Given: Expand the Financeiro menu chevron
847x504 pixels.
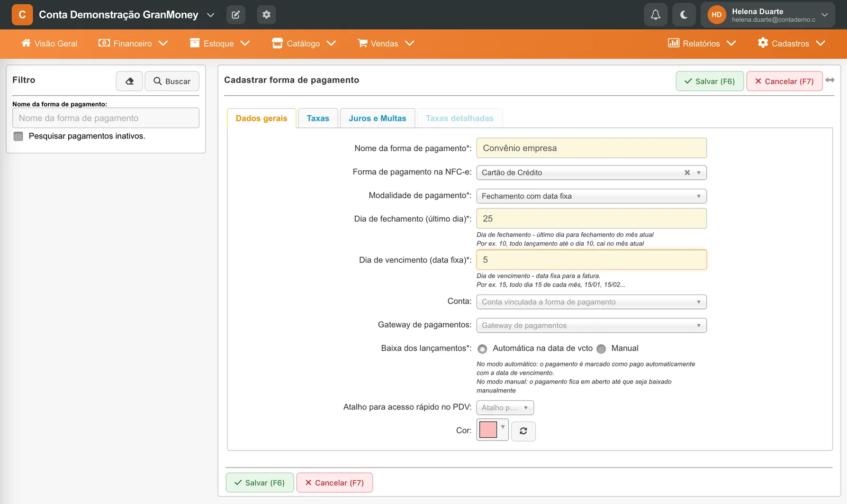Looking at the screenshot, I should tap(163, 43).
